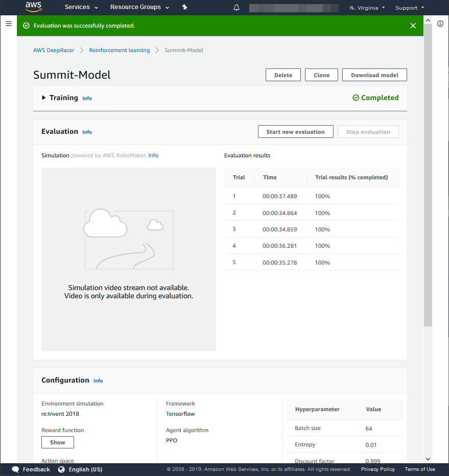Viewport: 449px width, 476px height.
Task: Open the info panel circle icon
Action: coord(440,23)
